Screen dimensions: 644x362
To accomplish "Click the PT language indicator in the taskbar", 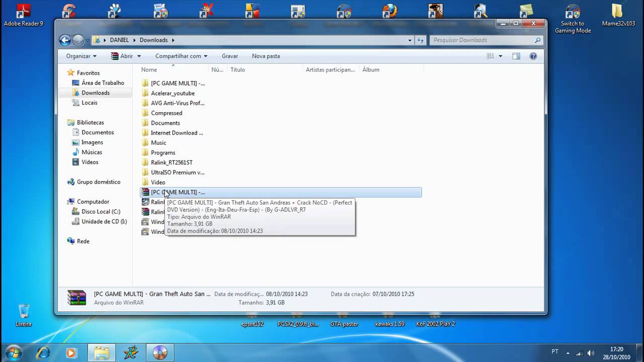I will point(555,352).
